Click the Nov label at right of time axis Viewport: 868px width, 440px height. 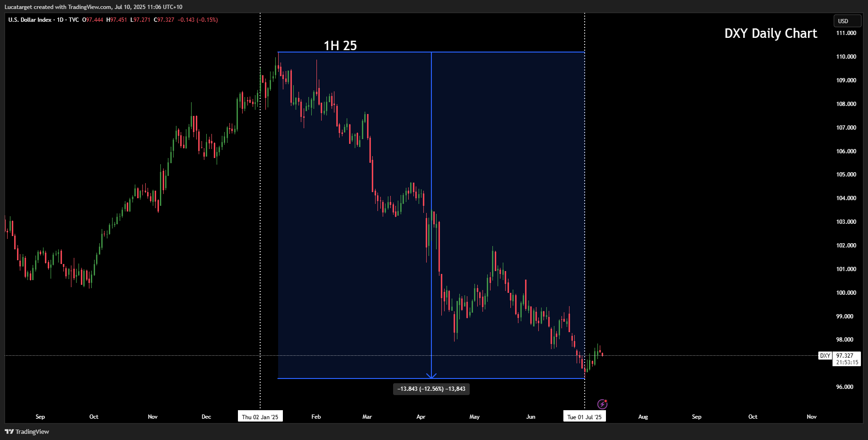[x=811, y=417]
